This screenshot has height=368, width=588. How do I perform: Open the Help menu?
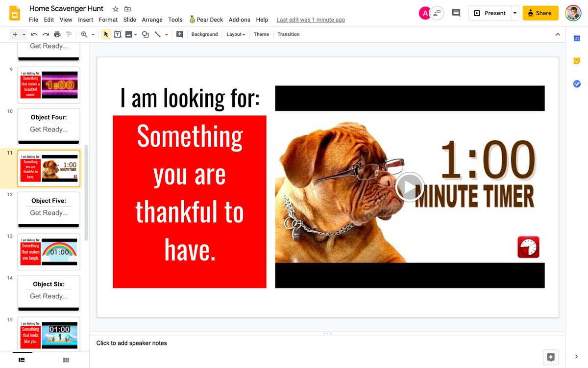262,20
